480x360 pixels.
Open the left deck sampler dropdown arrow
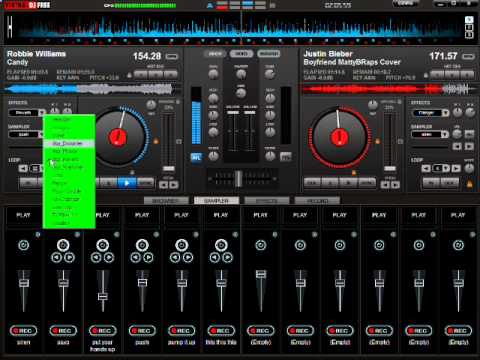tap(42, 134)
